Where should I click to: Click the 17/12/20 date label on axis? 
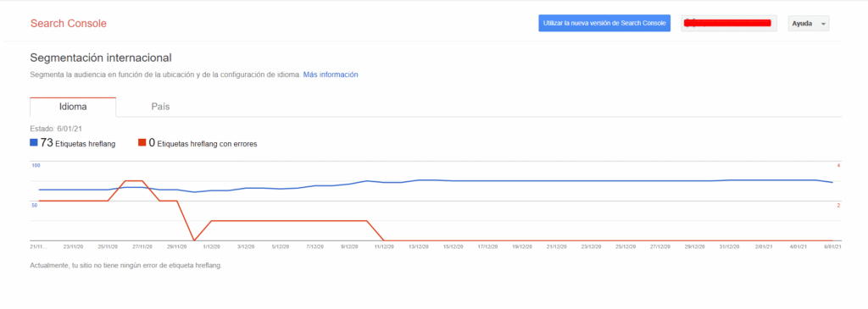(487, 246)
